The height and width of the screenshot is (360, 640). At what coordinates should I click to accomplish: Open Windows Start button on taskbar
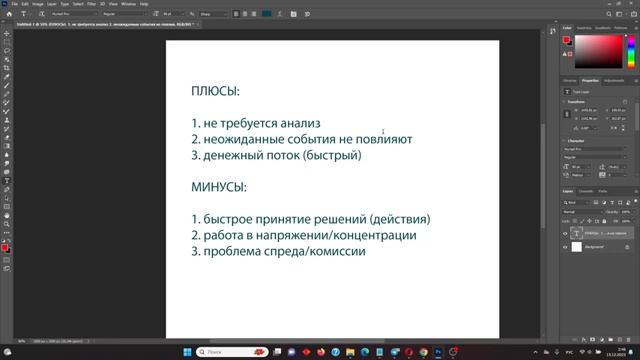click(x=187, y=352)
